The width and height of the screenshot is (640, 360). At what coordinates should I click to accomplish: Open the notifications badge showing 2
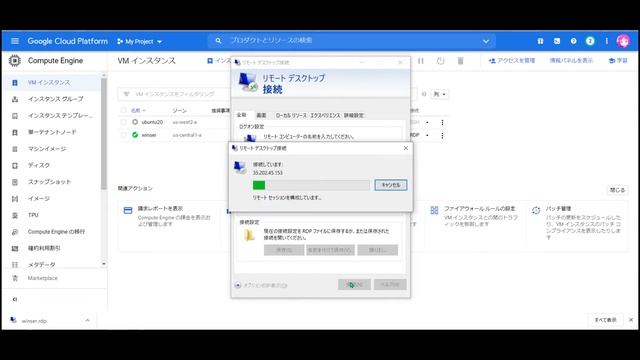coord(590,41)
